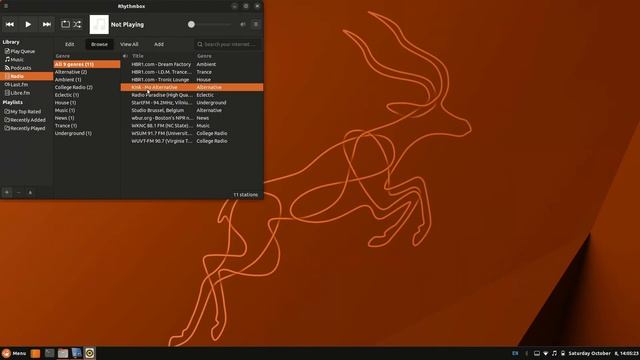640x360 pixels.
Task: Filter by Underground (1) genre
Action: coord(87,133)
